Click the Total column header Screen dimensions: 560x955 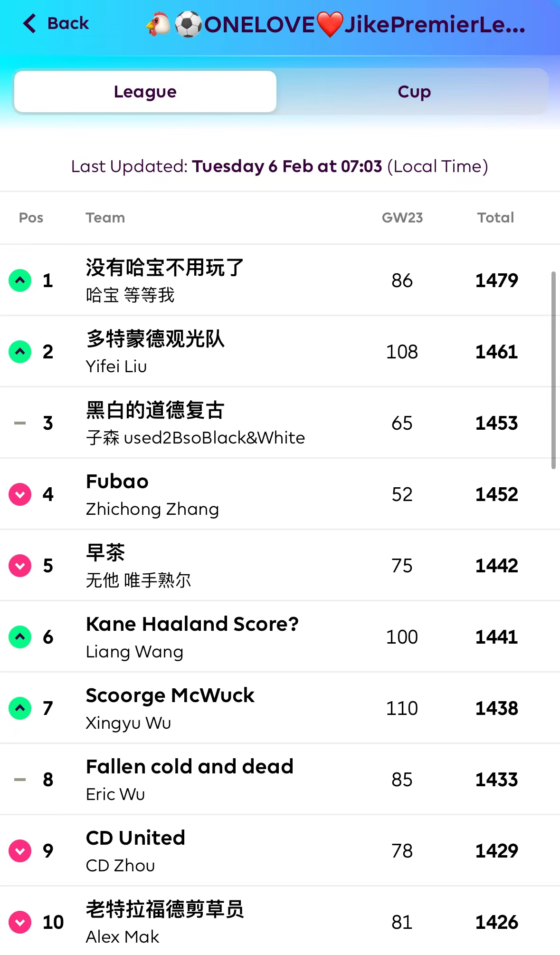495,218
